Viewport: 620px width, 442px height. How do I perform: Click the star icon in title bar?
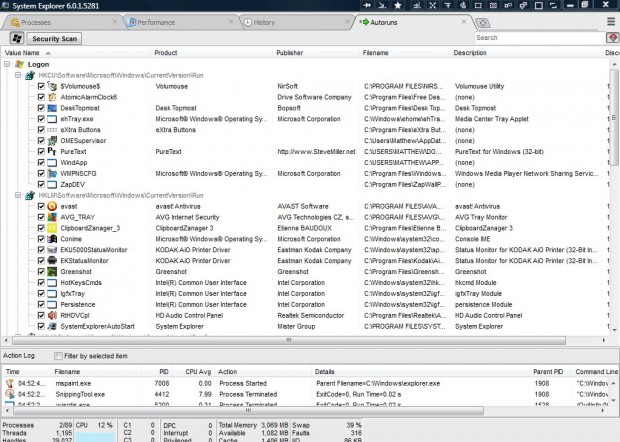click(x=398, y=5)
